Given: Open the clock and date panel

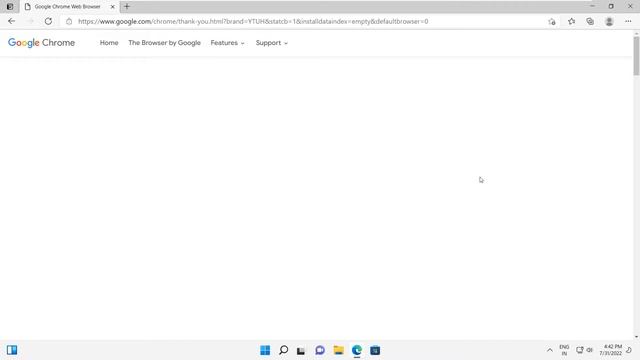Looking at the screenshot, I should coord(611,350).
